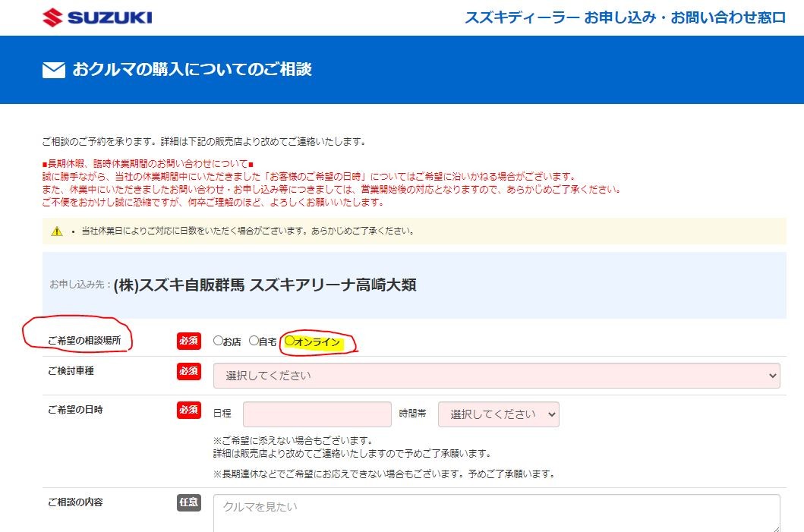The image size is (804, 532).
Task: Click the お申し込み先 label
Action: click(x=80, y=285)
